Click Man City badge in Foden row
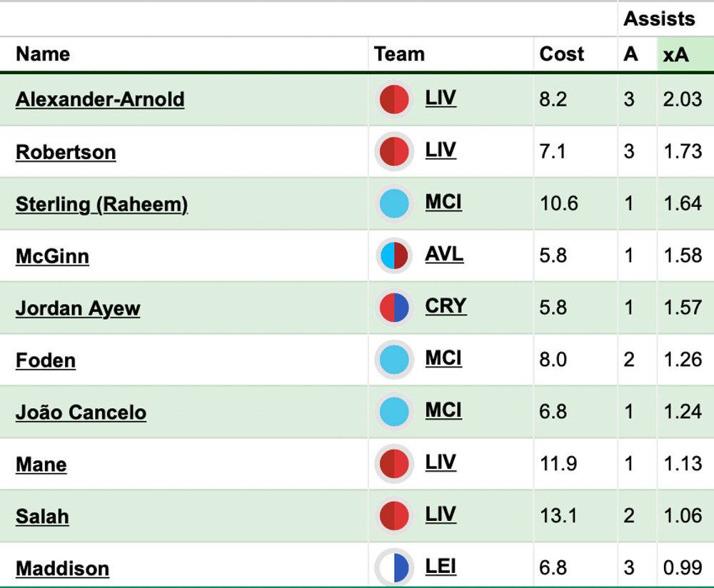The width and height of the screenshot is (714, 588). (394, 360)
